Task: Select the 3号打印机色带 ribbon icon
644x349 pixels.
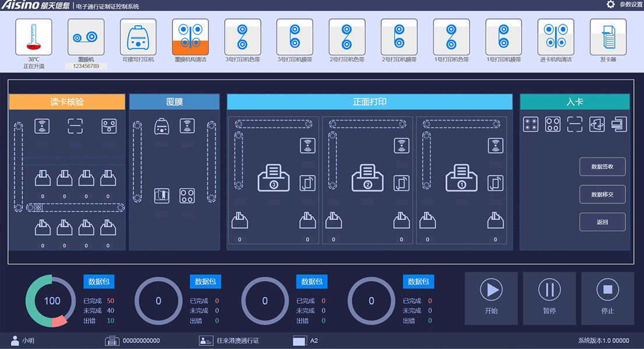Action: coord(242,37)
